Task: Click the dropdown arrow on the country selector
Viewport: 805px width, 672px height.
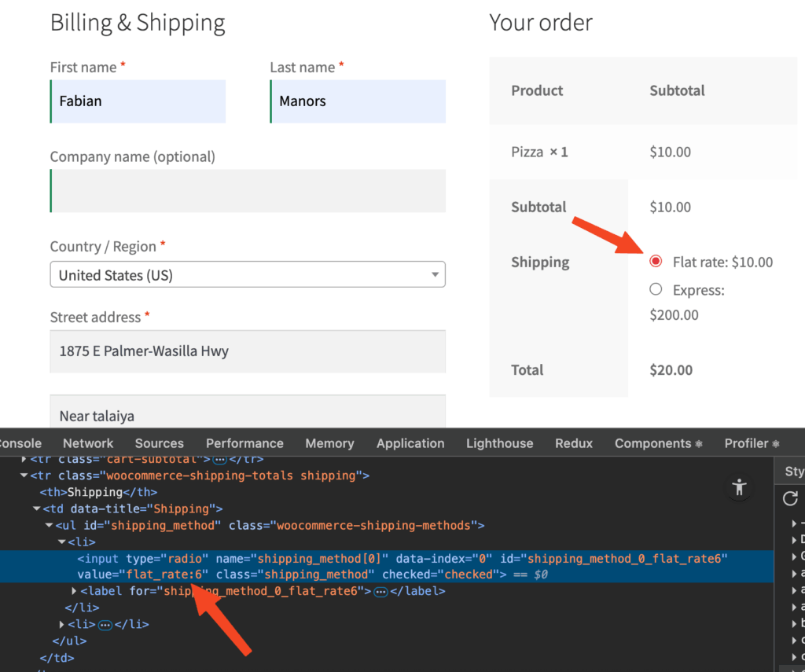Action: click(x=434, y=274)
